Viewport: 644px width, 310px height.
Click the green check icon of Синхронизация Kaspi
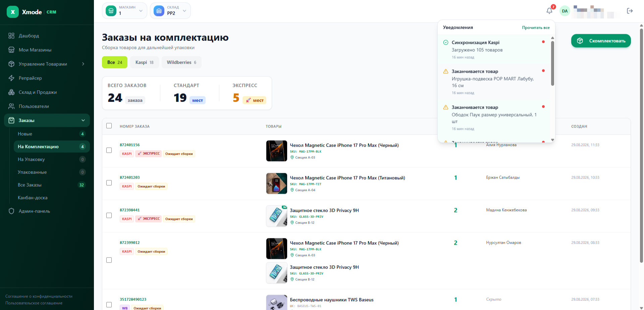pos(446,42)
